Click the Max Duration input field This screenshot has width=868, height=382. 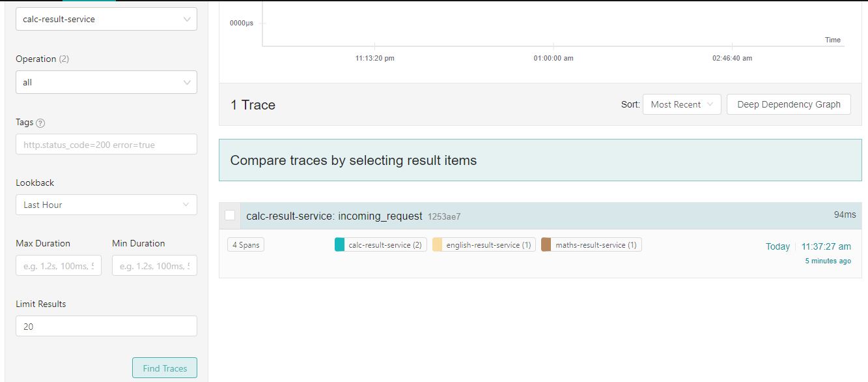point(58,265)
